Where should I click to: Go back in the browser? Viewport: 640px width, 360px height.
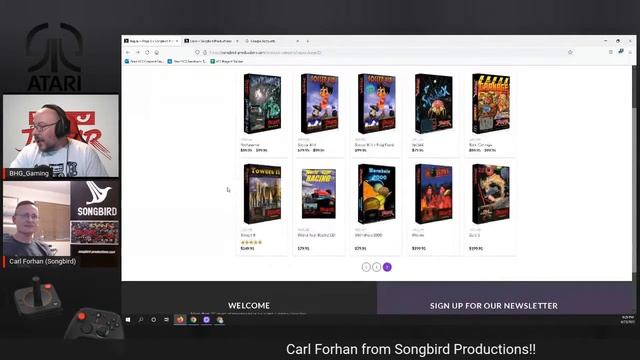coord(128,52)
